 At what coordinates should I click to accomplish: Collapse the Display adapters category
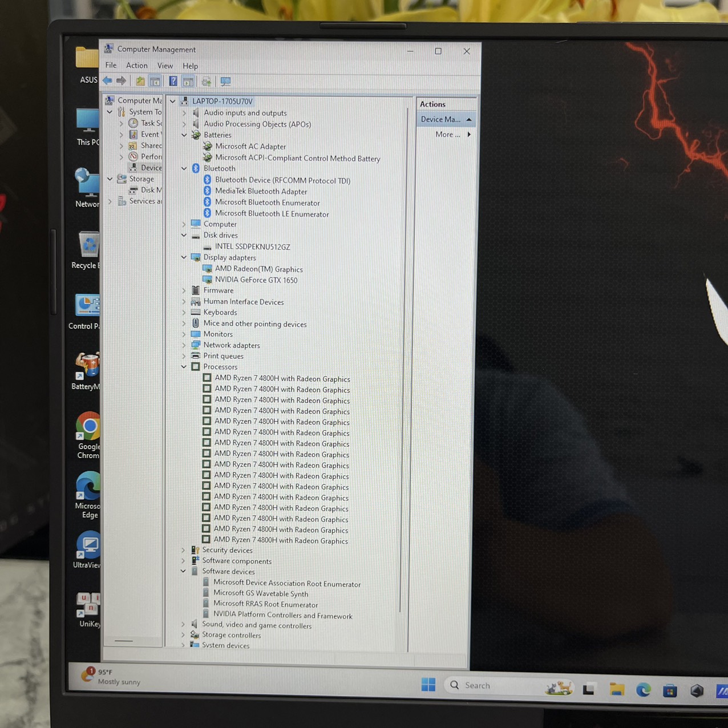coord(184,257)
